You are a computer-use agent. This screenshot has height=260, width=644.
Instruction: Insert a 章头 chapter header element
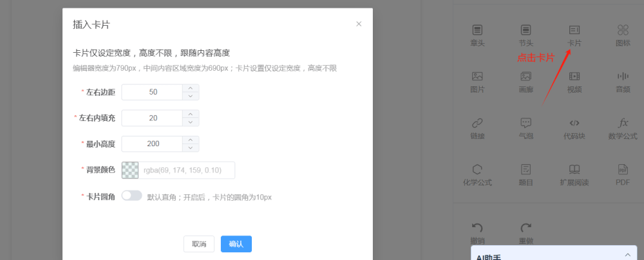click(x=477, y=35)
